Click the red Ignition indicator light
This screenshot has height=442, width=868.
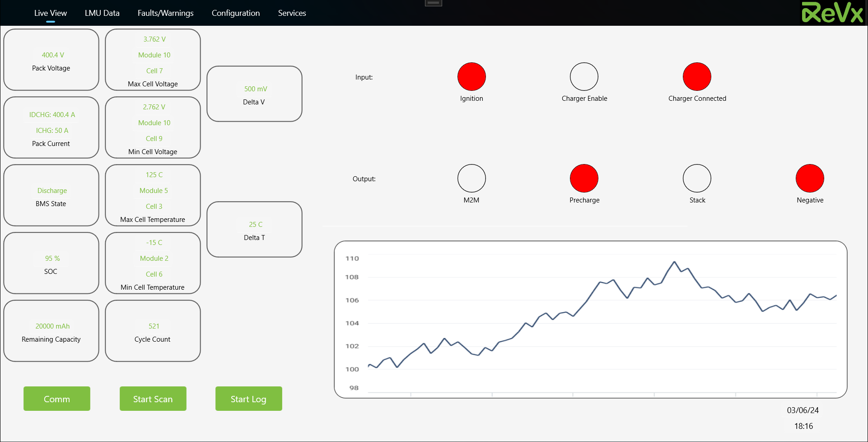[471, 77]
